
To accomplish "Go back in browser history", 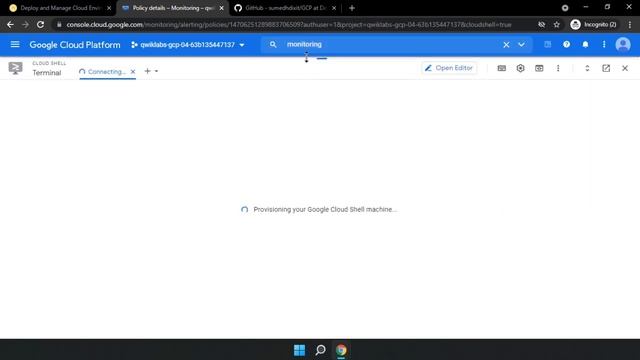I will point(10,24).
